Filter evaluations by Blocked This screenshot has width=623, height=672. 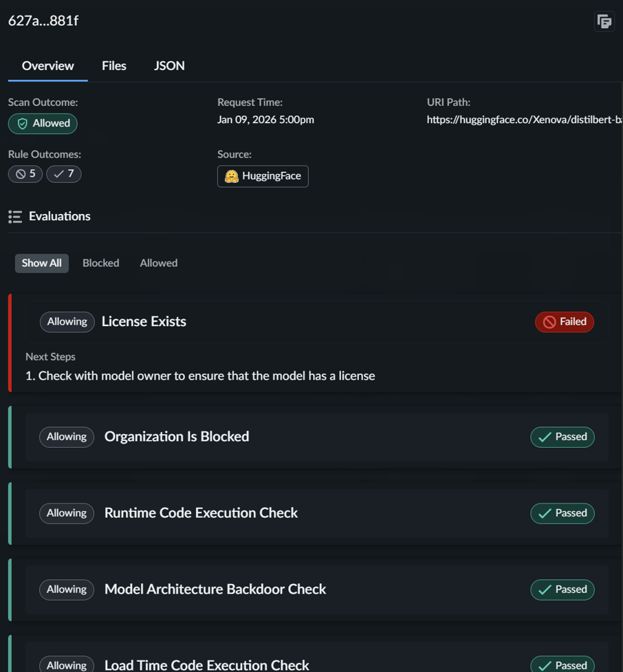(x=100, y=263)
